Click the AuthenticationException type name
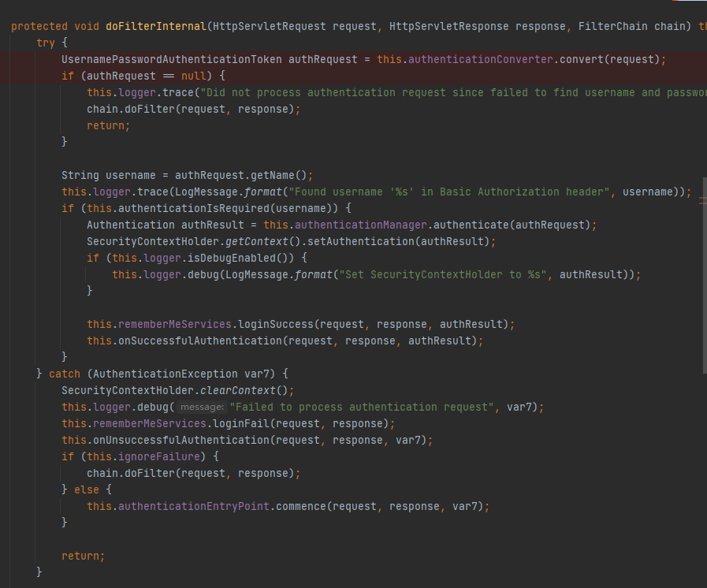 tap(166, 374)
